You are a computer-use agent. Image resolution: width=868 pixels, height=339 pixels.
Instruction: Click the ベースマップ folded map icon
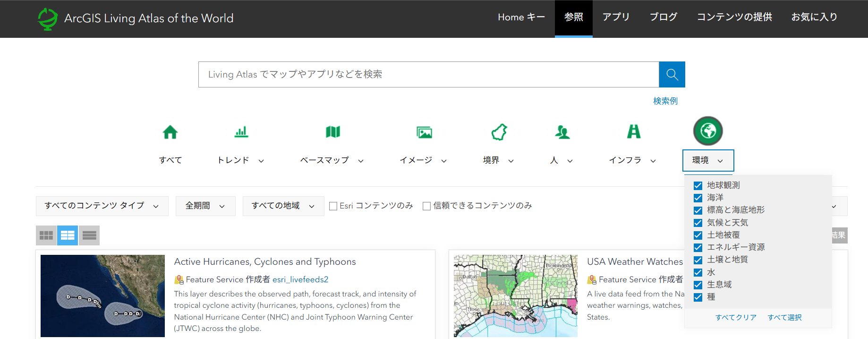coord(332,132)
